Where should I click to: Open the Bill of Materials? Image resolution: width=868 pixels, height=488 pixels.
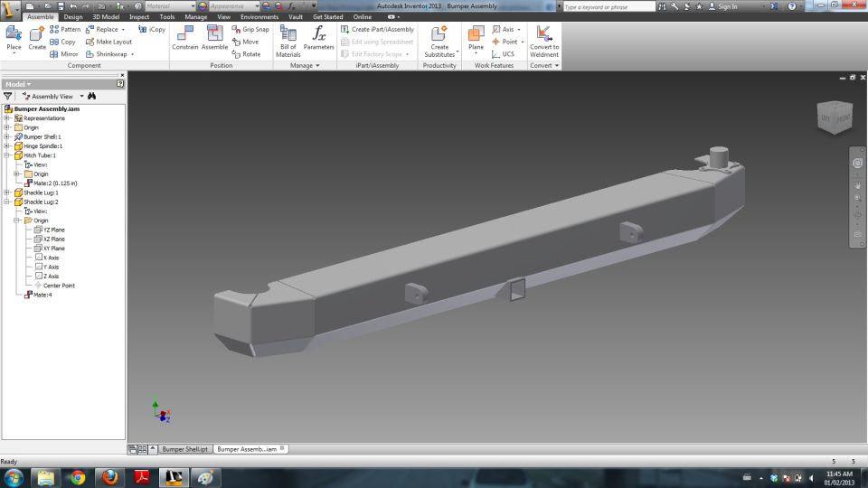(288, 41)
